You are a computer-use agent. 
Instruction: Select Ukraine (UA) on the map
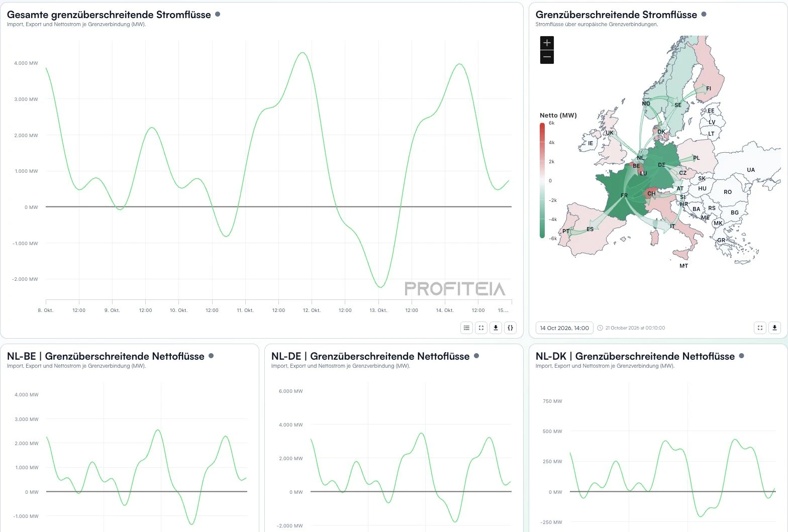click(751, 170)
